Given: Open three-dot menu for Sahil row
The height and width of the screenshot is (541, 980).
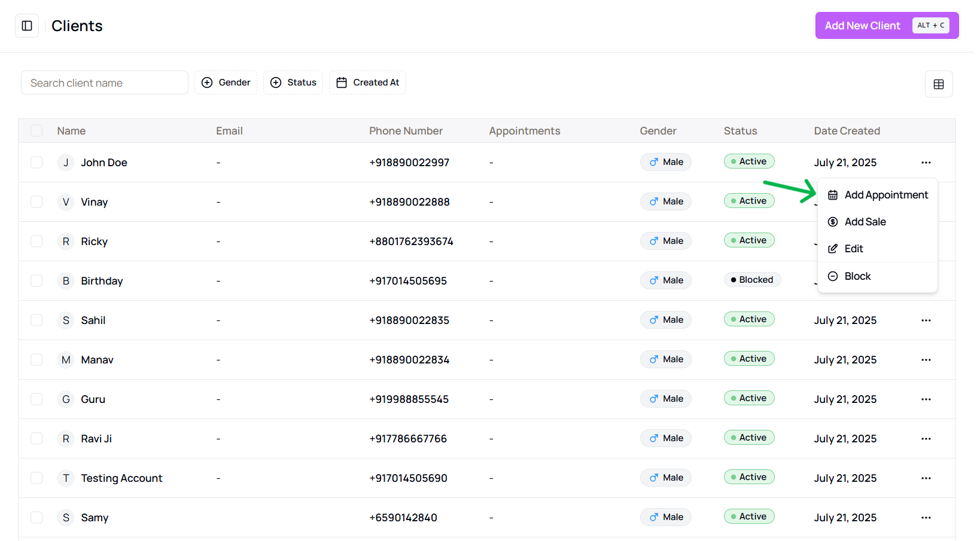Looking at the screenshot, I should click(926, 320).
